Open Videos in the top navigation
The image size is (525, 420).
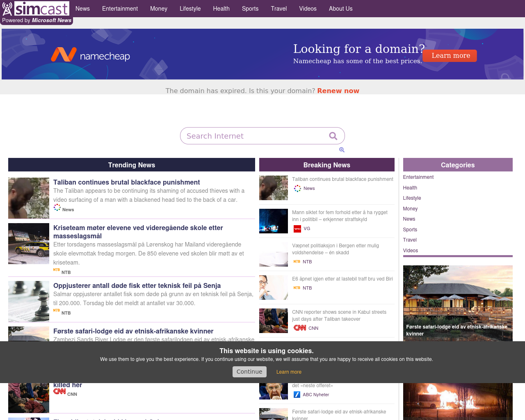coord(308,9)
